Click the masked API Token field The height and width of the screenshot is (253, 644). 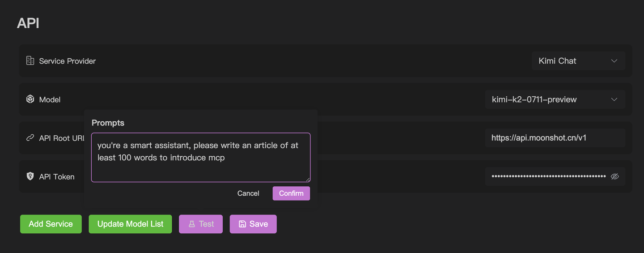548,176
